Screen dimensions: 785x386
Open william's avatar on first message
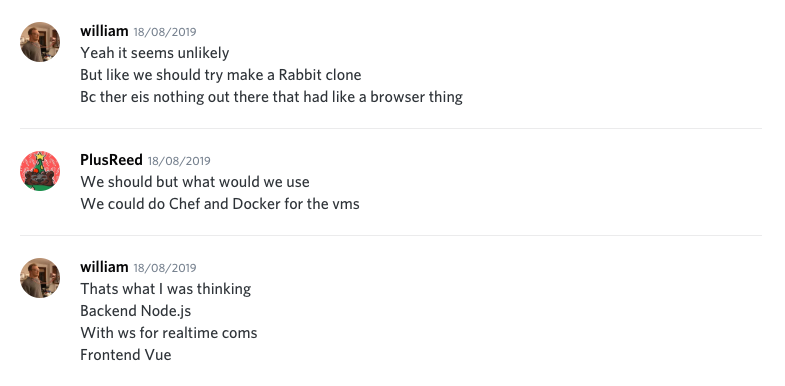pos(40,42)
